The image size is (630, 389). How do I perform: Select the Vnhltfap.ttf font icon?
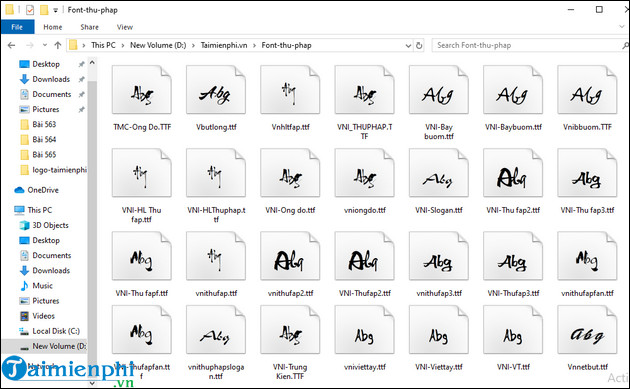click(290, 90)
